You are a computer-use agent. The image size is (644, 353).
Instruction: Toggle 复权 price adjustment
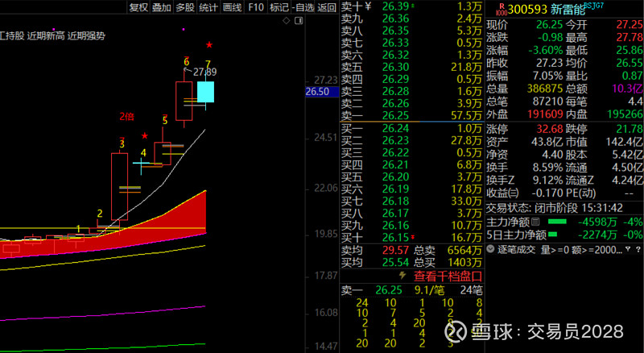pos(138,7)
